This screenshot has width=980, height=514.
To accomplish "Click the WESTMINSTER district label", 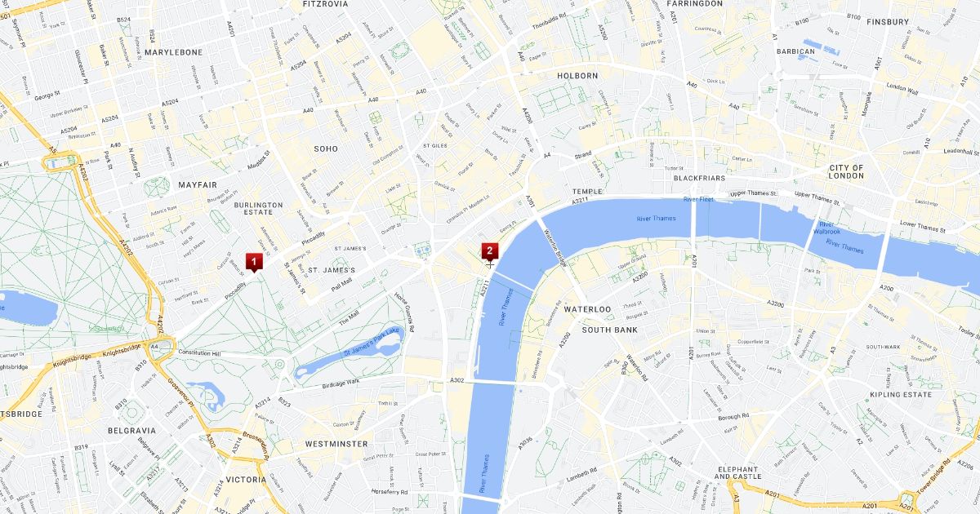I will [x=336, y=444].
